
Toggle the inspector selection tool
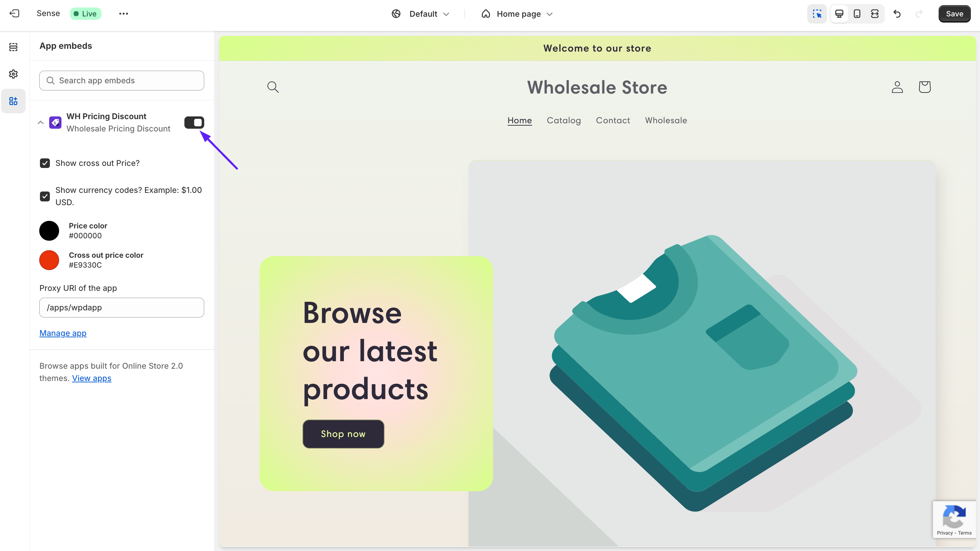pyautogui.click(x=817, y=14)
